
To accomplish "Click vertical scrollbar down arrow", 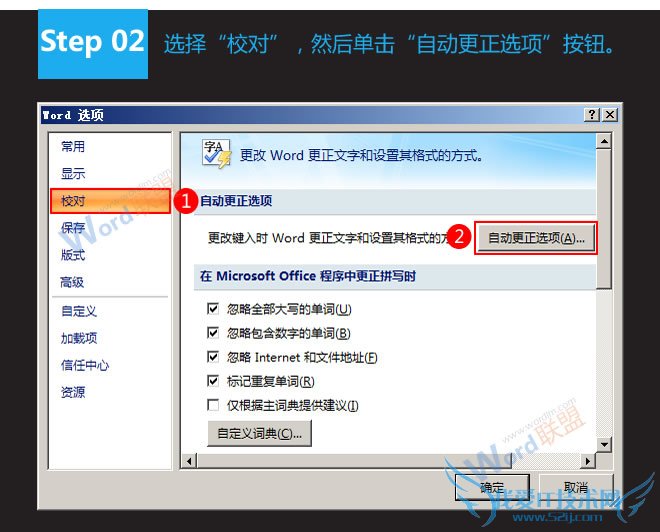I will [604, 444].
